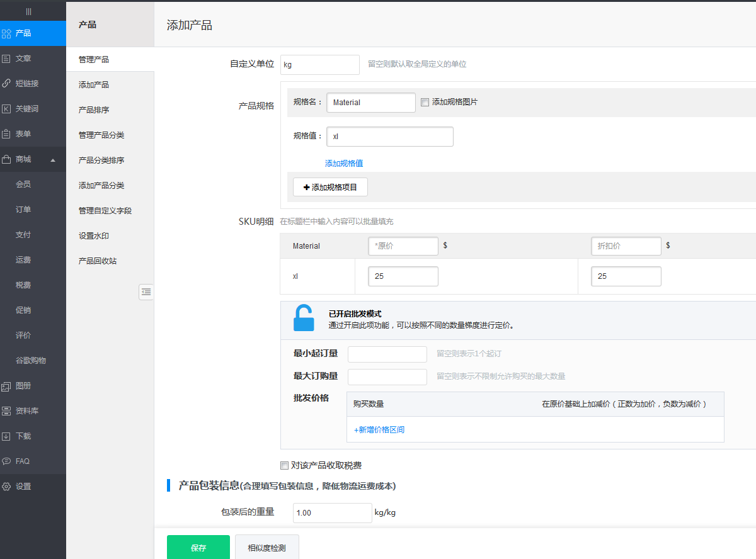
Task: Click the short link chain icon
Action: click(x=6, y=84)
